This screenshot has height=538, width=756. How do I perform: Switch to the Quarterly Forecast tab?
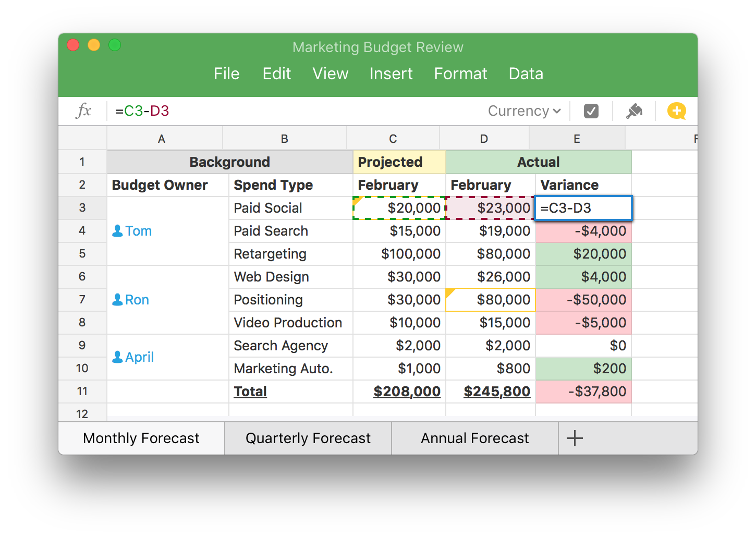(308, 438)
